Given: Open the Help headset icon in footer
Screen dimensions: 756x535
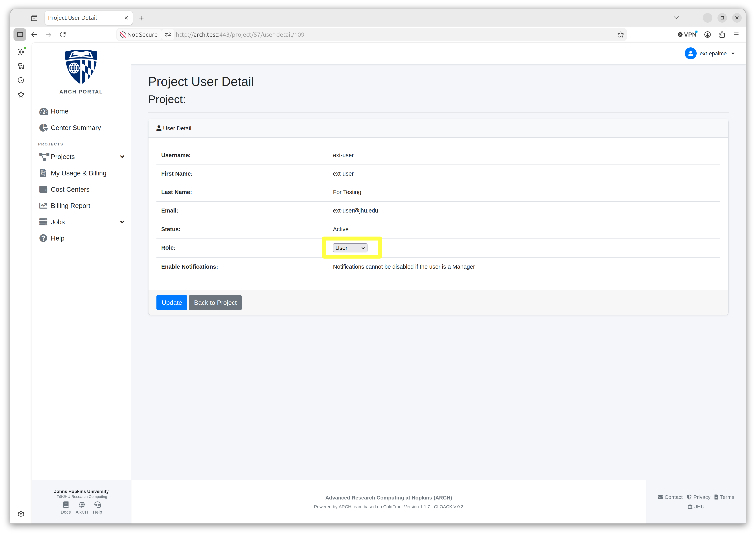Looking at the screenshot, I should point(97,505).
